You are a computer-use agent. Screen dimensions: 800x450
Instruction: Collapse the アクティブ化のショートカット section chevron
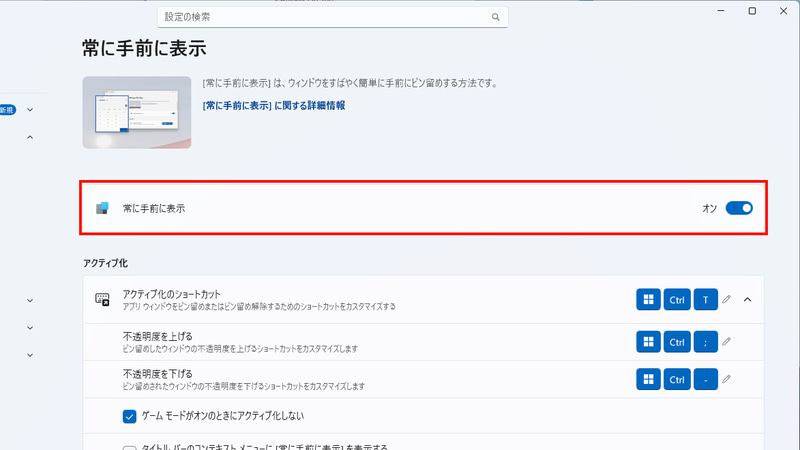(x=747, y=299)
